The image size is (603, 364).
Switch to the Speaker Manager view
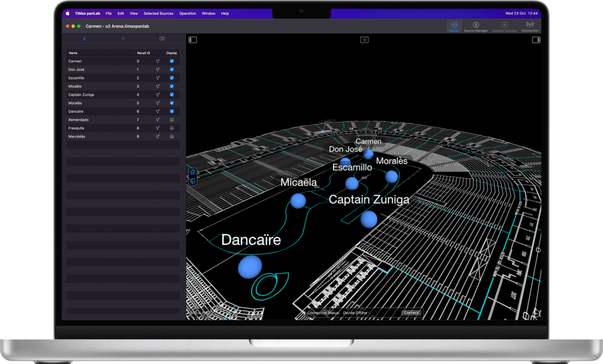[504, 26]
